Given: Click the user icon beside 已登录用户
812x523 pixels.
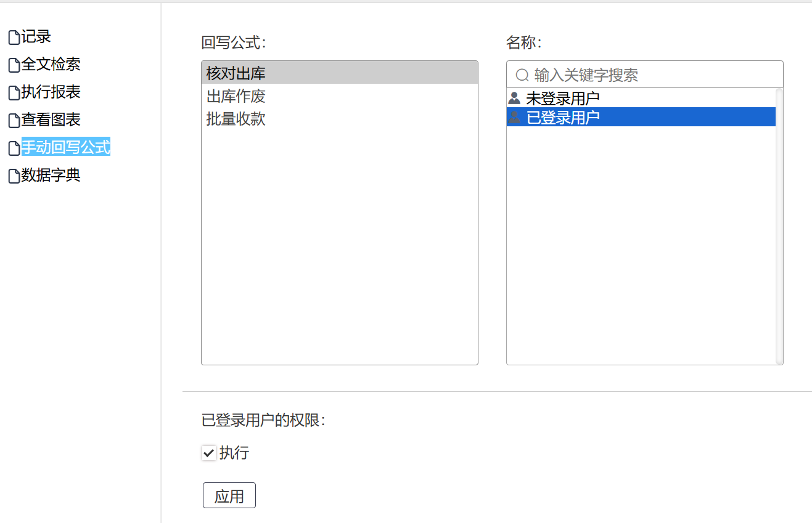Looking at the screenshot, I should 514,117.
